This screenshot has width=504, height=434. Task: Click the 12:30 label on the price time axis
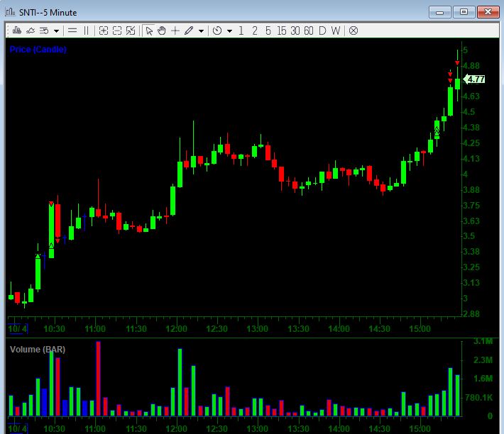217,329
